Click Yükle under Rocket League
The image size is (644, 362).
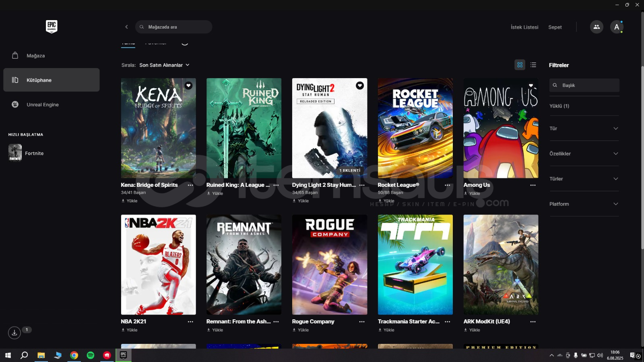point(386,201)
